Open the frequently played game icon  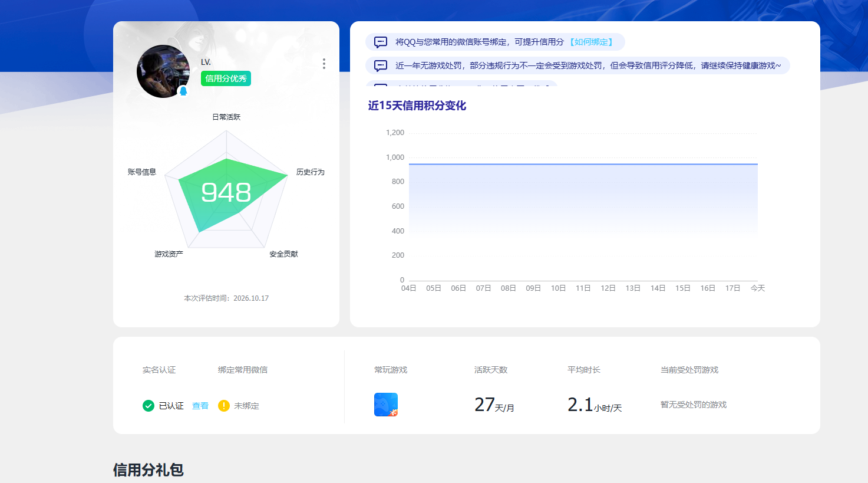(x=386, y=405)
